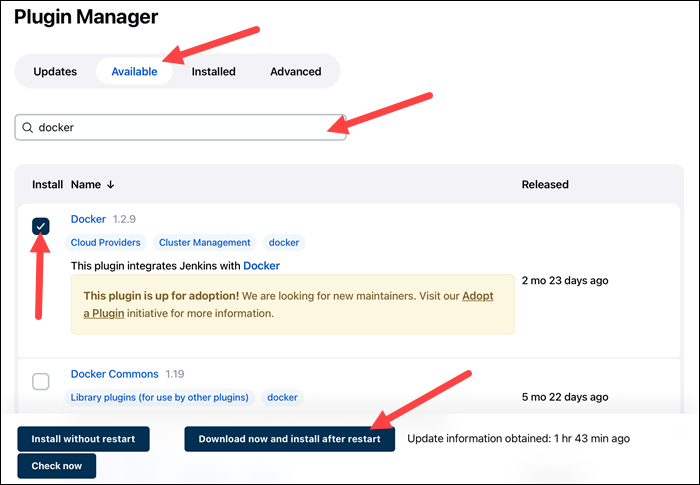Click docker tag under Docker Commons
The image size is (700, 485).
pos(282,397)
